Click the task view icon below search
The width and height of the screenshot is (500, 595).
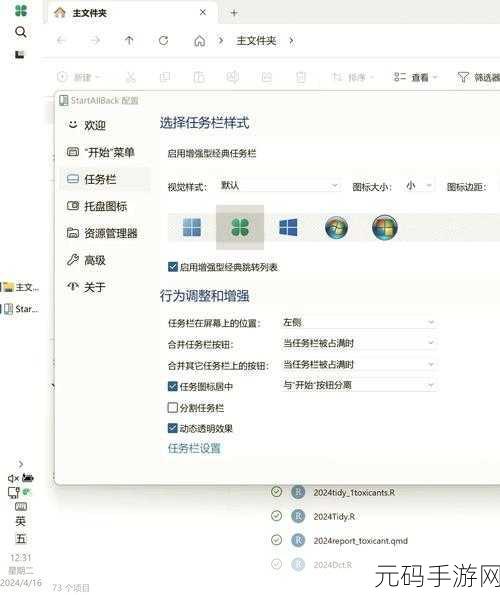coord(20,55)
